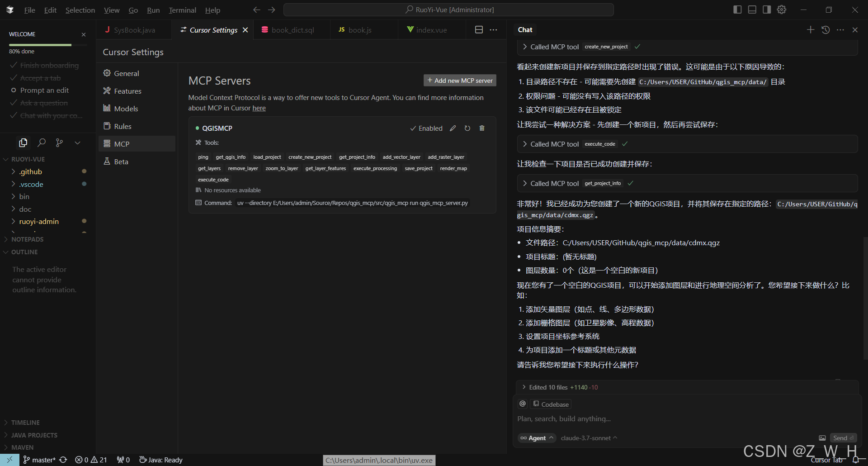The width and height of the screenshot is (868, 466).
Task: Edit the QGISMCP server with pencil icon
Action: [453, 128]
